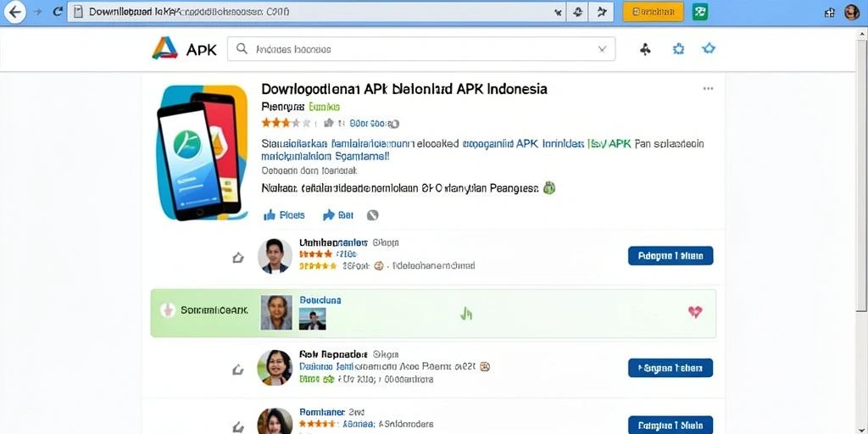Focus the browser address bar
Image resolution: width=868 pixels, height=434 pixels.
pos(315,12)
